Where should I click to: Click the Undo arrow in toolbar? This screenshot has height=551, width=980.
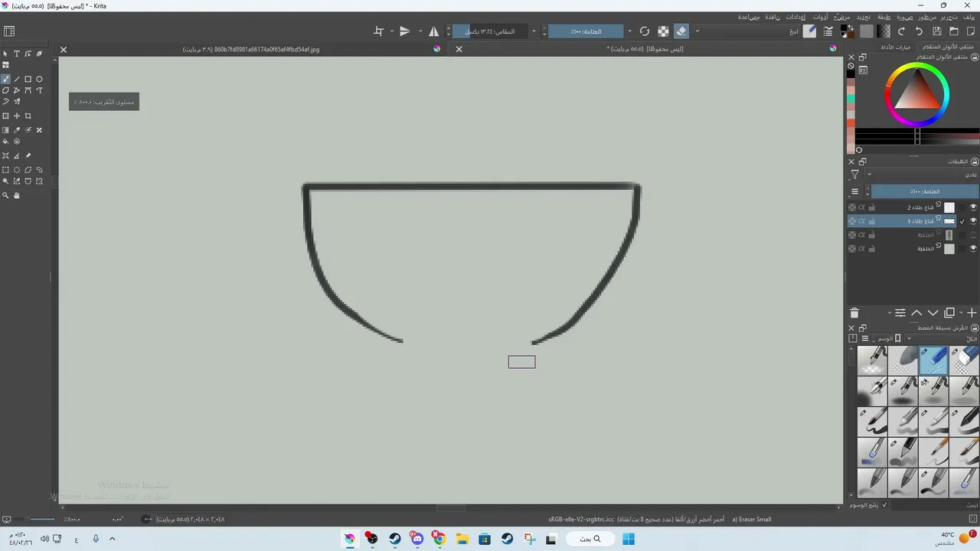[x=919, y=31]
